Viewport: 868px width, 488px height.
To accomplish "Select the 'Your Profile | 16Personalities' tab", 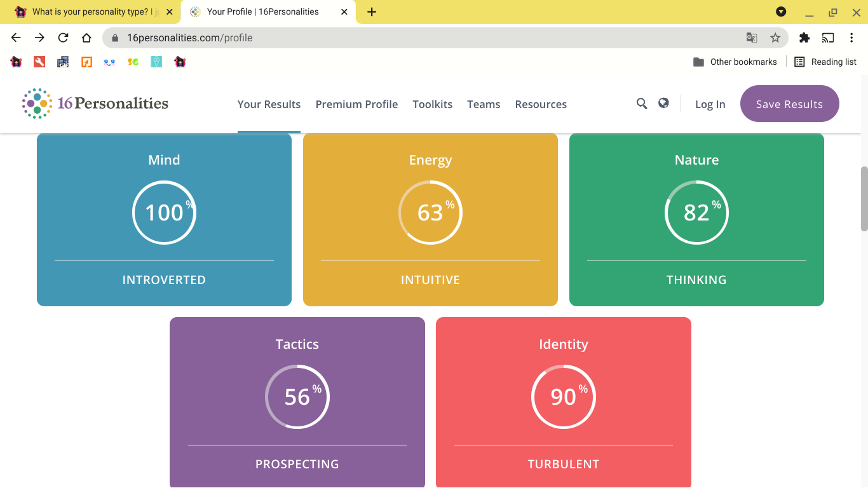I will click(268, 12).
